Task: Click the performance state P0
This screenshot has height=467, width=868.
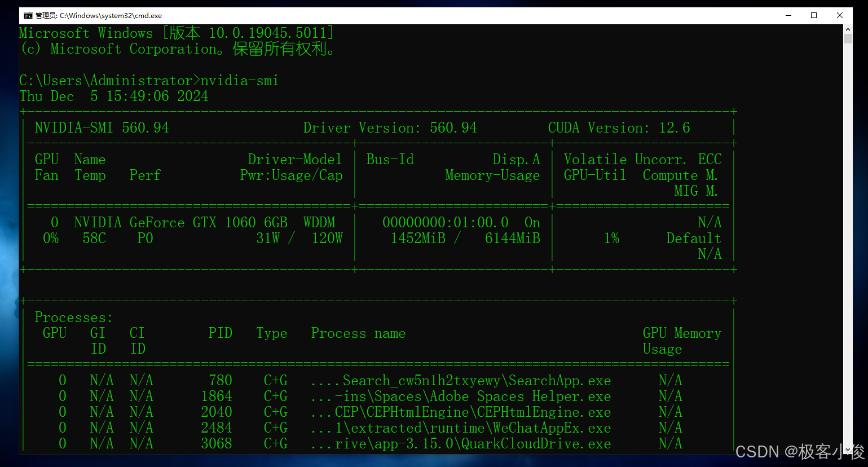Action: 146,239
